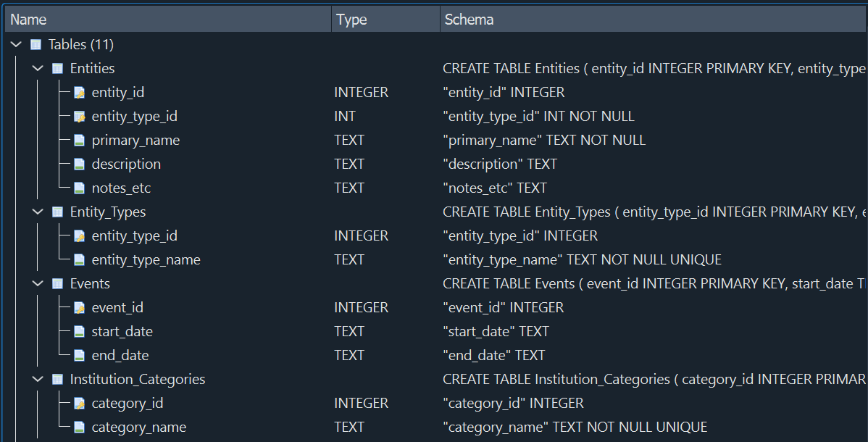Click the Schema column header
Screen dimensions: 868x442
[654, 20]
